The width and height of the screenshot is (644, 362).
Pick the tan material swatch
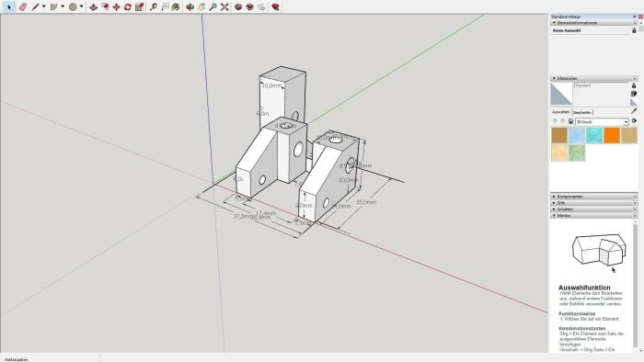[629, 135]
